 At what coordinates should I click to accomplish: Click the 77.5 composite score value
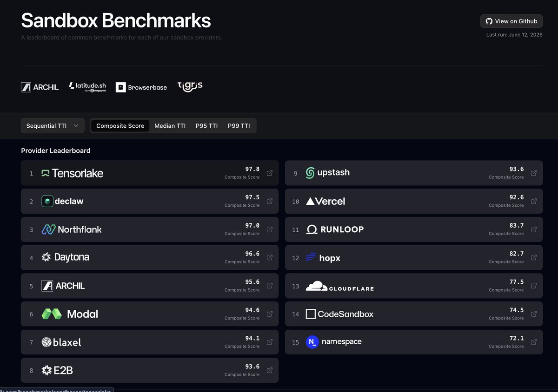click(x=517, y=282)
